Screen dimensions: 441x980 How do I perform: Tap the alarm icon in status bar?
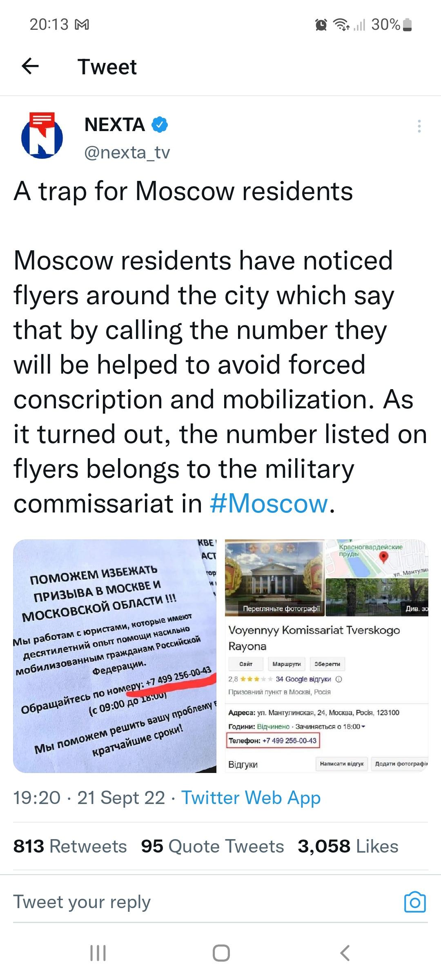[x=321, y=25]
